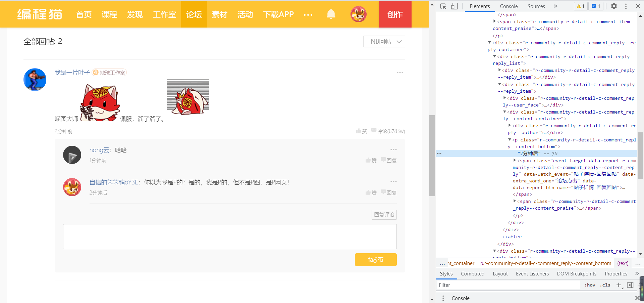Open the glitched fox sticker image

(188, 97)
